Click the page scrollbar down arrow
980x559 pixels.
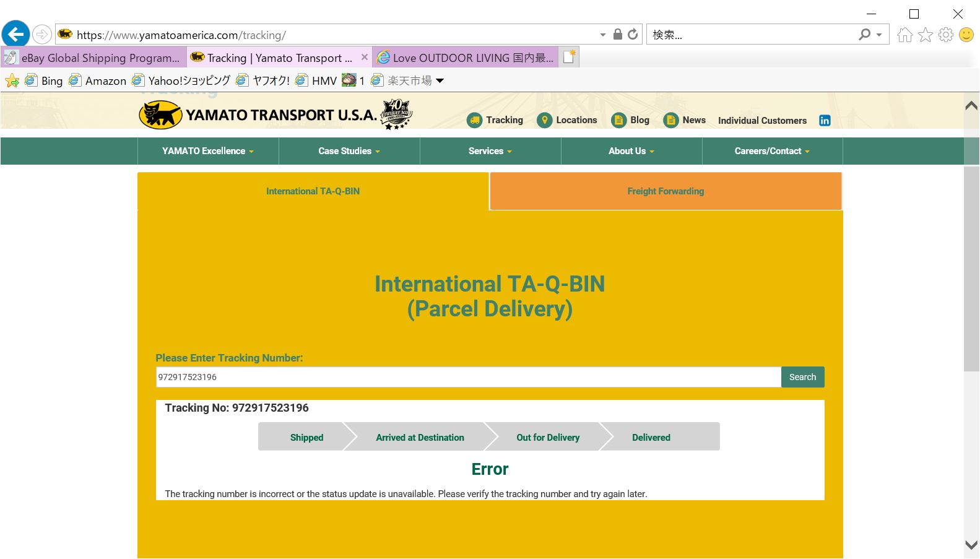coord(971,545)
